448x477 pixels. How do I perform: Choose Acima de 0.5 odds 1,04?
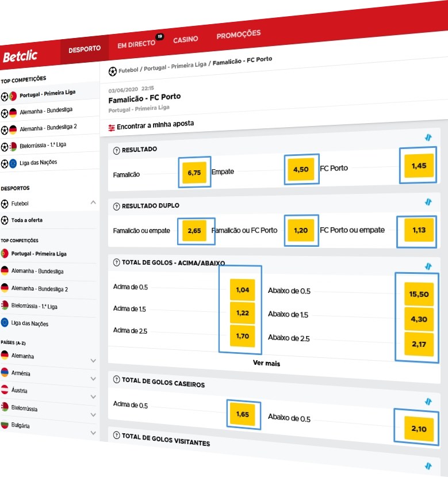pos(242,290)
